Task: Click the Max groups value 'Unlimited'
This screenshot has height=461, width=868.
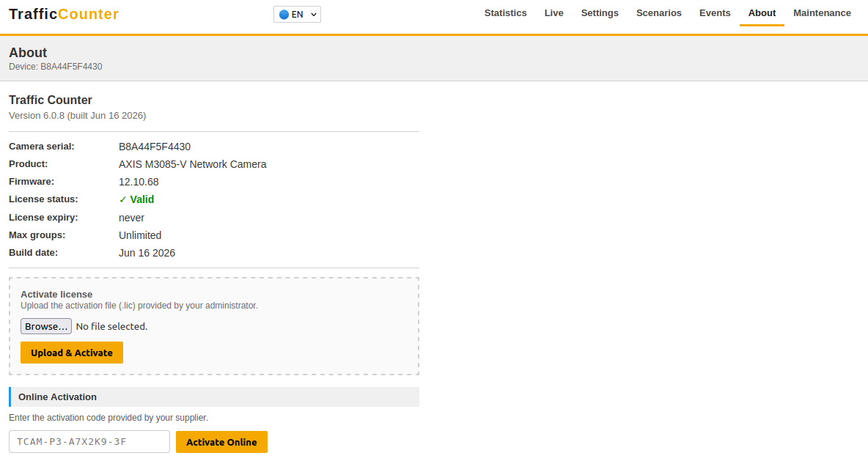Action: [x=140, y=235]
